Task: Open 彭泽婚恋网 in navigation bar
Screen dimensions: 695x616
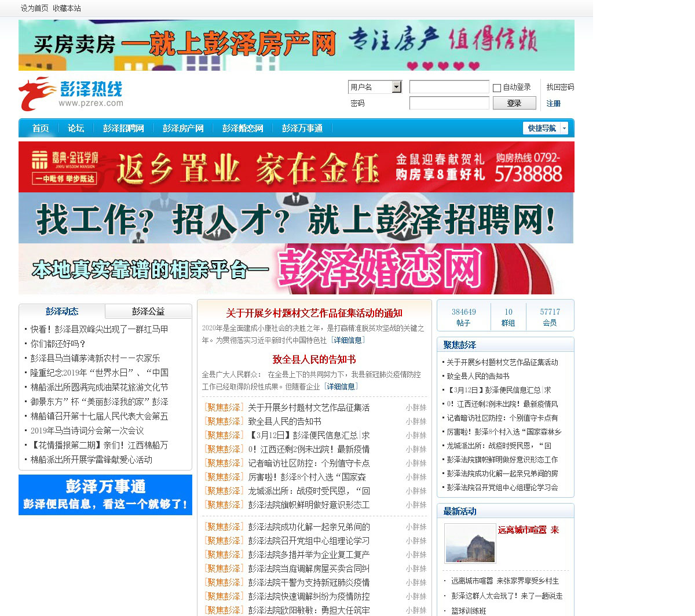Action: click(243, 128)
